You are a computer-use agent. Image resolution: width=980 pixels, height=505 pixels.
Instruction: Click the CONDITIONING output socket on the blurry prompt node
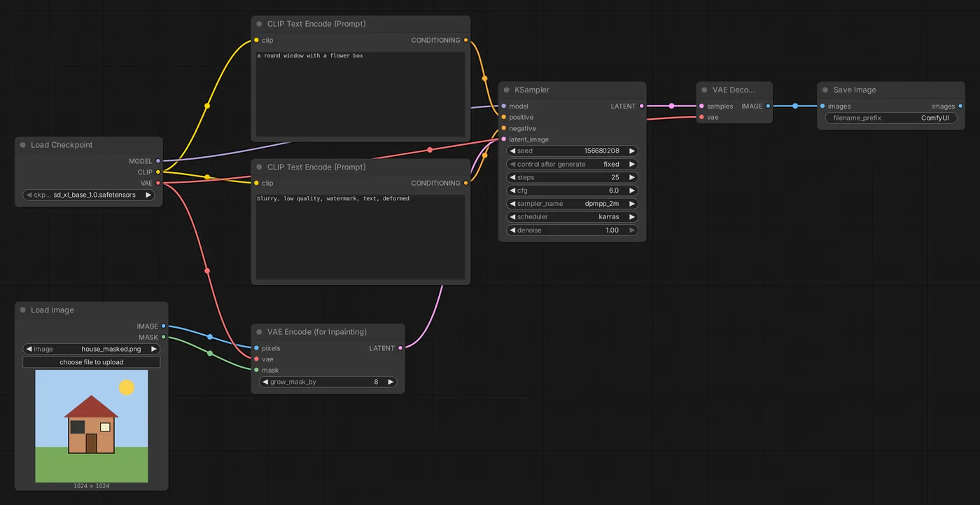(466, 184)
